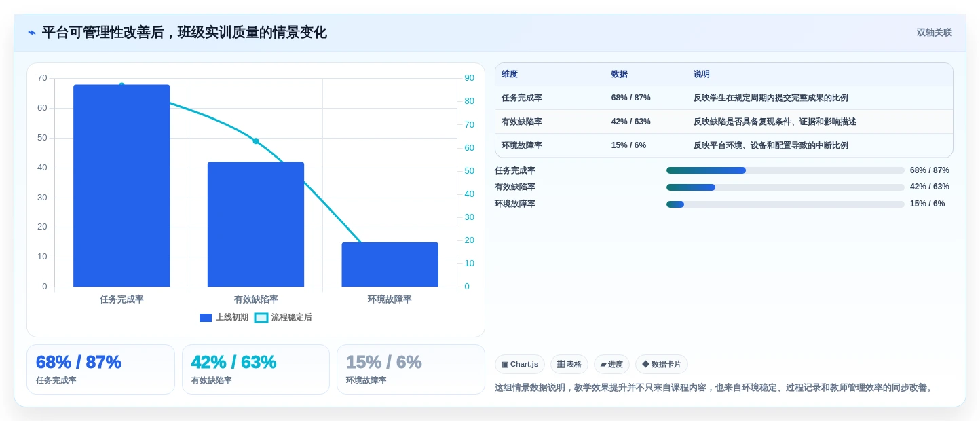Click the 双轴关联 label in header
Screen dimensions: 980x421
(x=934, y=33)
